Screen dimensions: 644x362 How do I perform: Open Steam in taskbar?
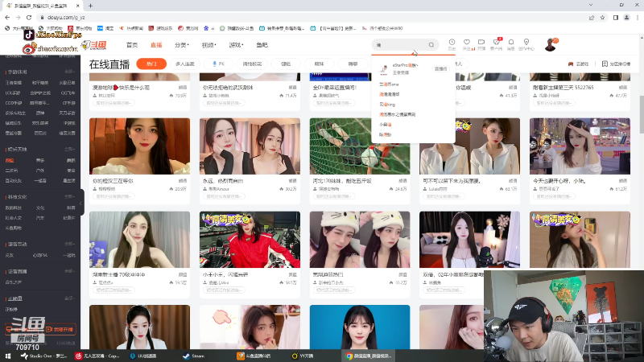[194, 356]
